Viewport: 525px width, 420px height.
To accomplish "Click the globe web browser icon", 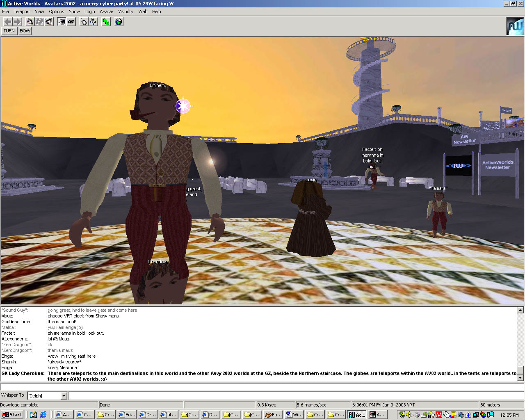I will pyautogui.click(x=119, y=22).
